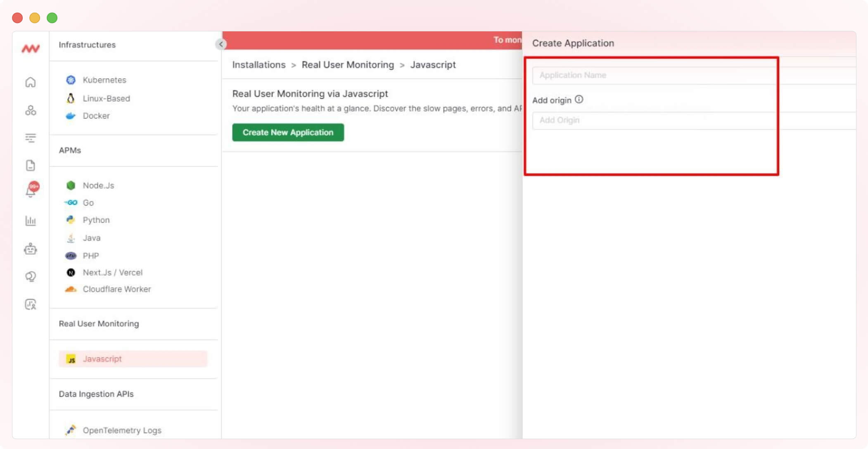Collapse the sidebar using the left chevron
The image size is (868, 449).
click(x=221, y=44)
